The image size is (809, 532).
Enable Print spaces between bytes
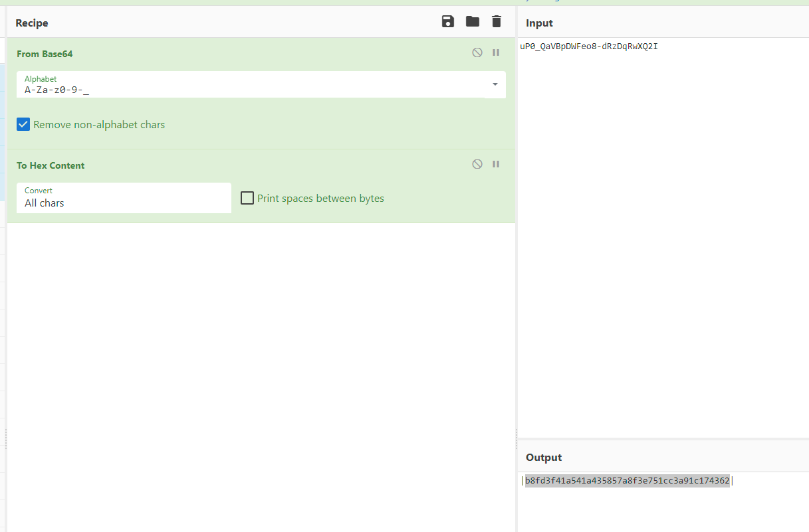pyautogui.click(x=247, y=198)
